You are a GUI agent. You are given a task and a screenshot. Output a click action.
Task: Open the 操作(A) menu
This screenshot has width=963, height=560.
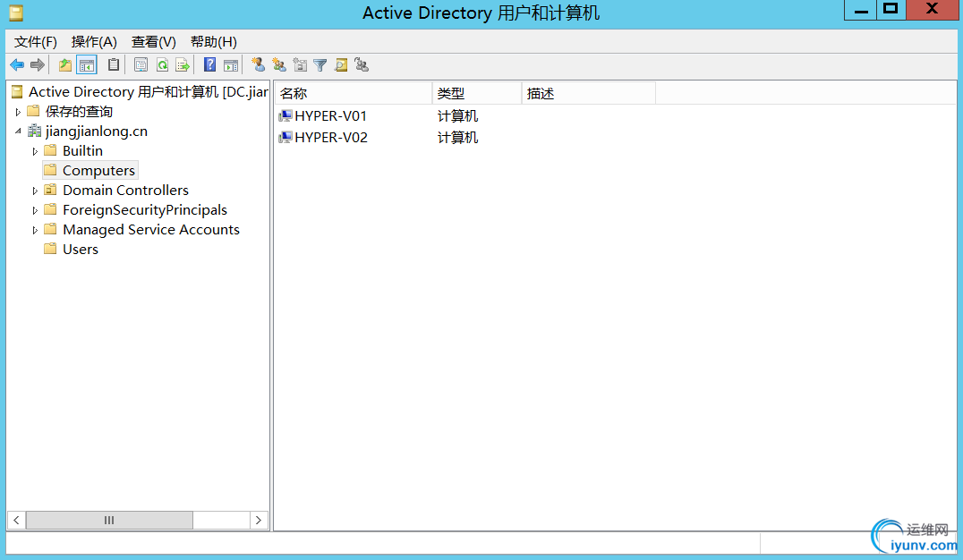[94, 42]
